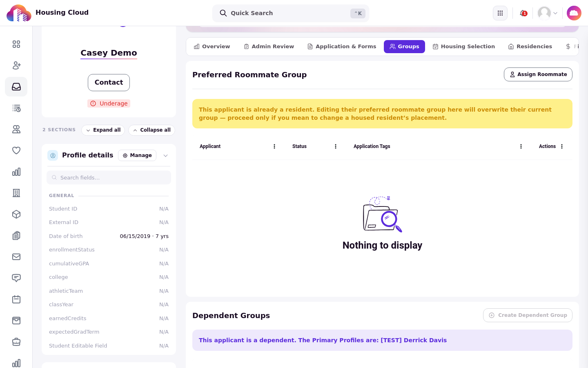588x368 pixels.
Task: Collapse all profile sections
Action: pos(151,130)
